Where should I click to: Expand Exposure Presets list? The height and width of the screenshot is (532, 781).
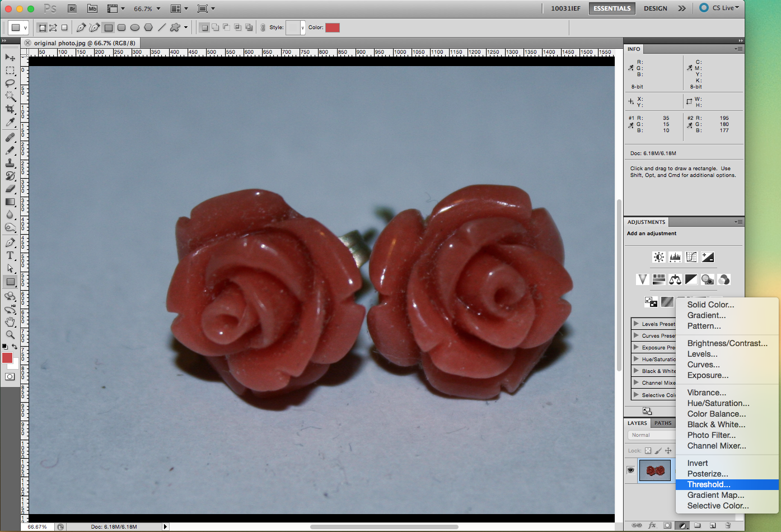636,347
